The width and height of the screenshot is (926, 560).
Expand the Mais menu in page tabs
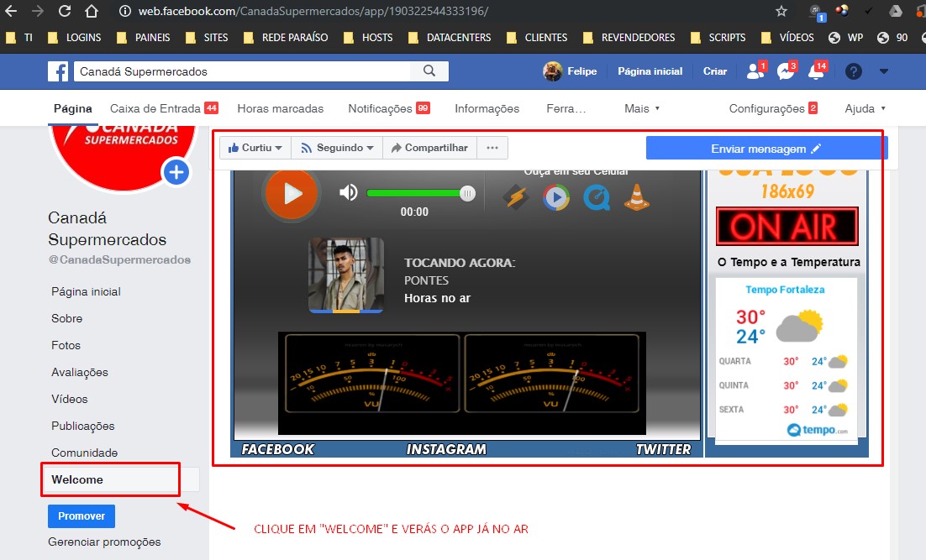pos(642,108)
